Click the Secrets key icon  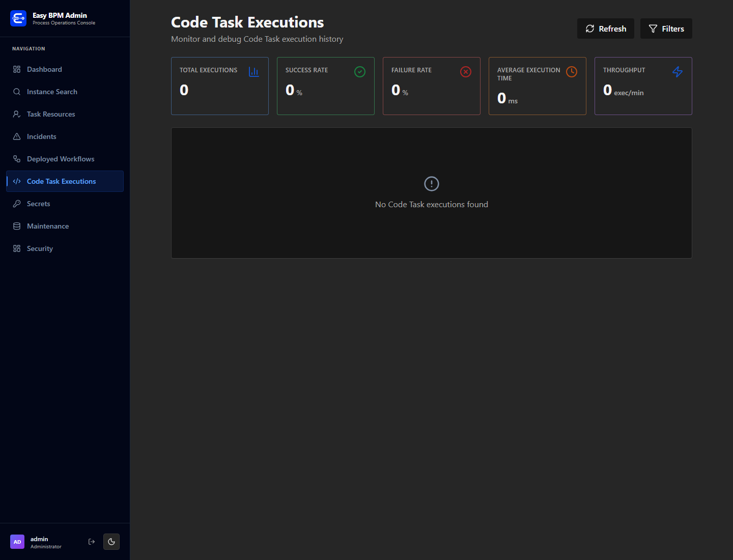pyautogui.click(x=17, y=204)
